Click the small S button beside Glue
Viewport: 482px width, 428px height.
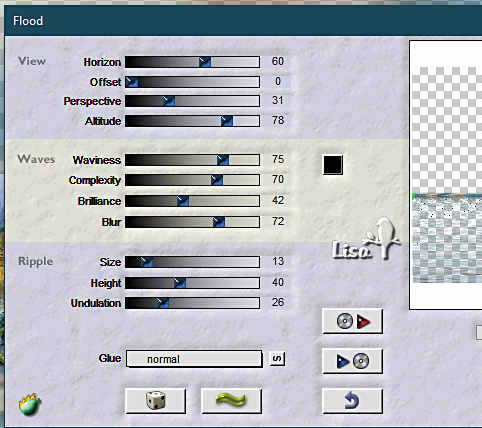277,359
